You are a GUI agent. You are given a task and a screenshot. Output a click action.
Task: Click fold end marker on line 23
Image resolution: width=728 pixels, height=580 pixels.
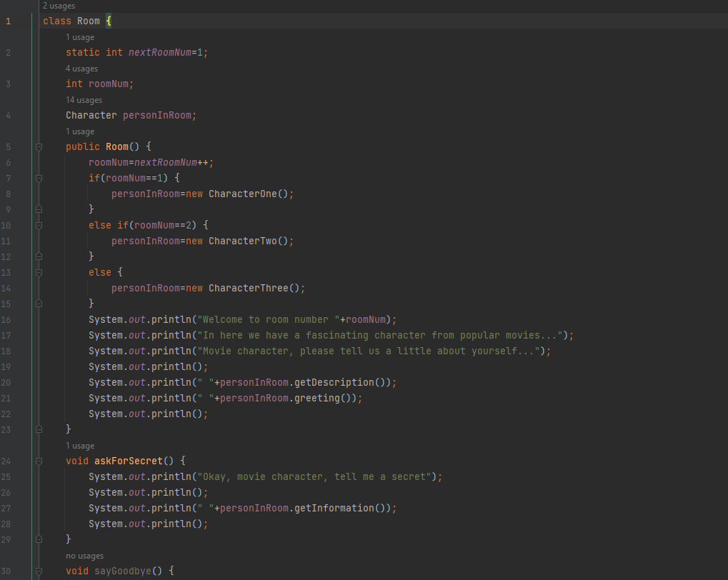coord(39,430)
